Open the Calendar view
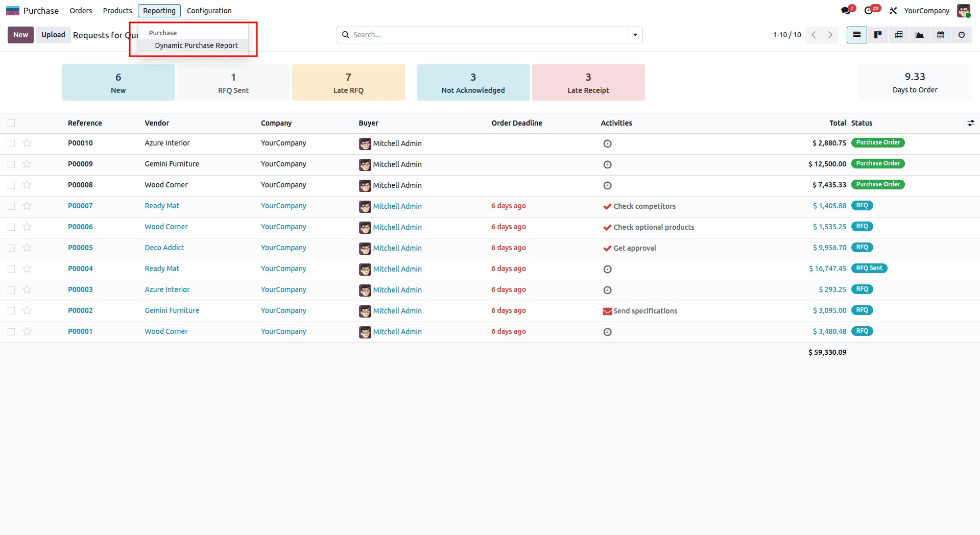980x535 pixels. 940,35
